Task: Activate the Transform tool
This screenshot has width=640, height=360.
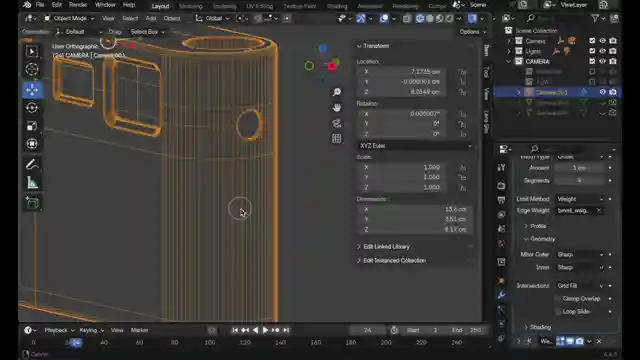Action: (32, 144)
